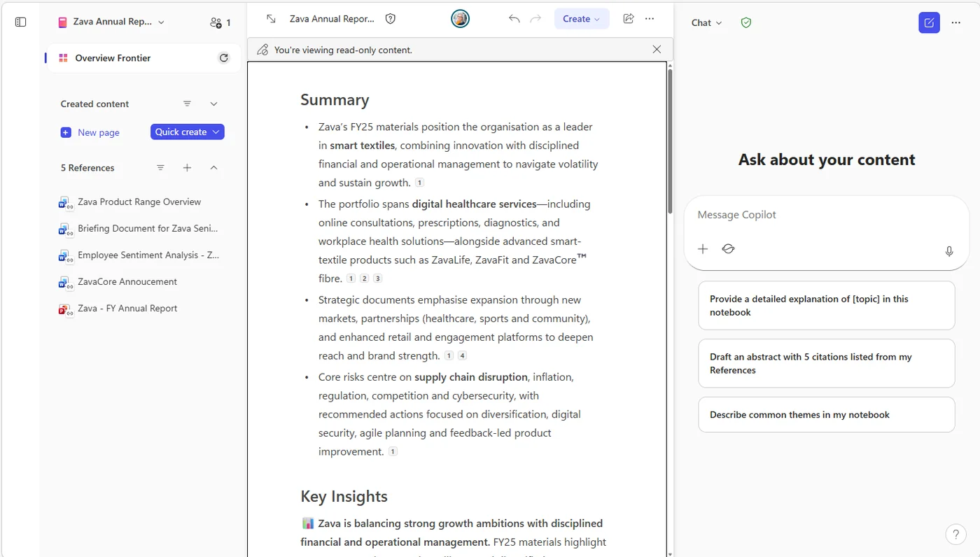Open the members sharing icon showing 1
The image size is (980, 557).
[x=220, y=22]
